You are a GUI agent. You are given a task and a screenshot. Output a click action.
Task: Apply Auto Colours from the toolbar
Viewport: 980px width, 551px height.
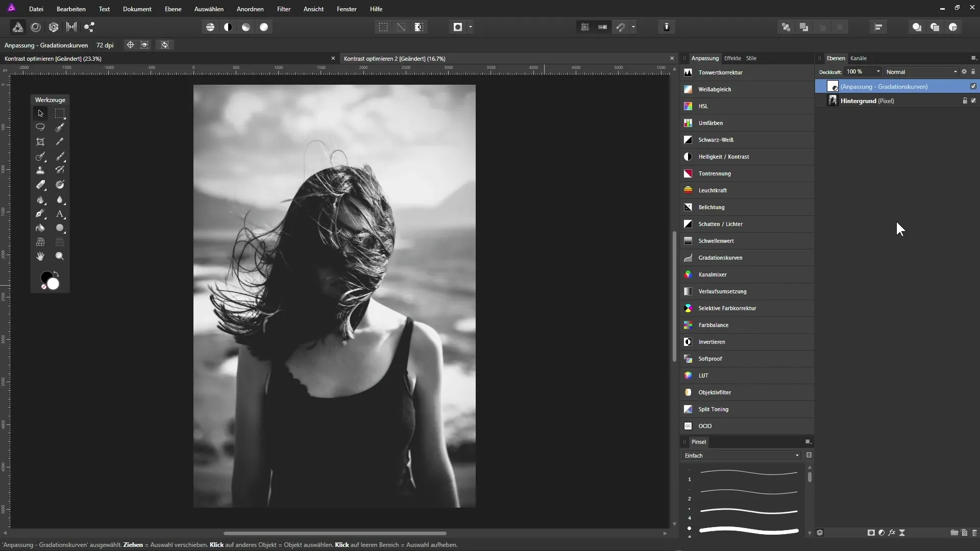tap(246, 27)
